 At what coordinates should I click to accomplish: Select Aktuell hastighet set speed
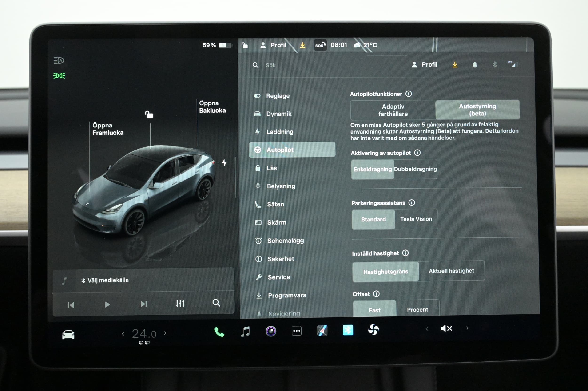coord(452,271)
